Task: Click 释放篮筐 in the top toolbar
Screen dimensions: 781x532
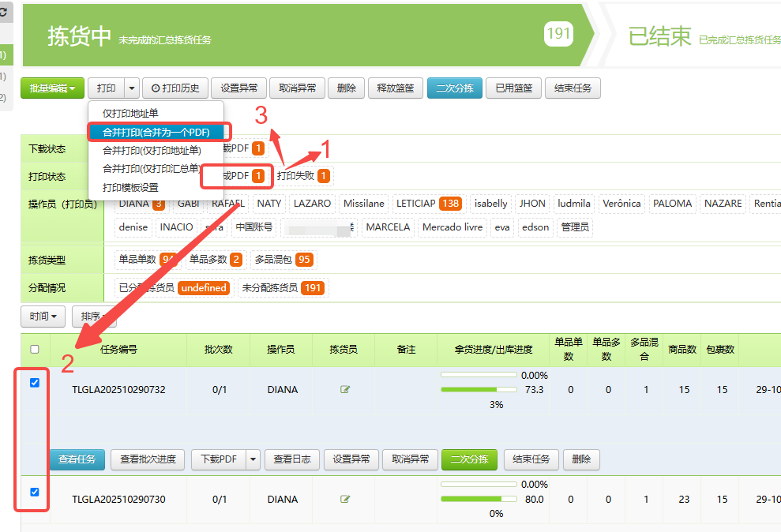Action: [x=396, y=88]
